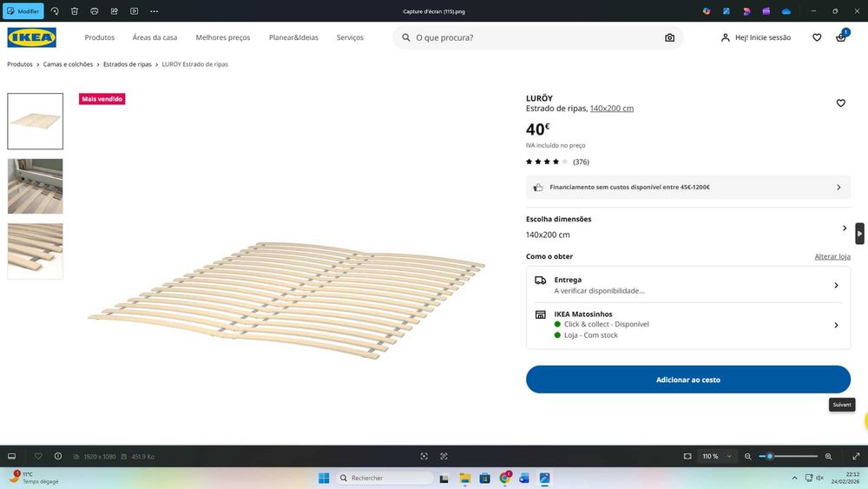The width and height of the screenshot is (868, 489).
Task: Open the Planear&Ideias menu
Action: pyautogui.click(x=294, y=37)
